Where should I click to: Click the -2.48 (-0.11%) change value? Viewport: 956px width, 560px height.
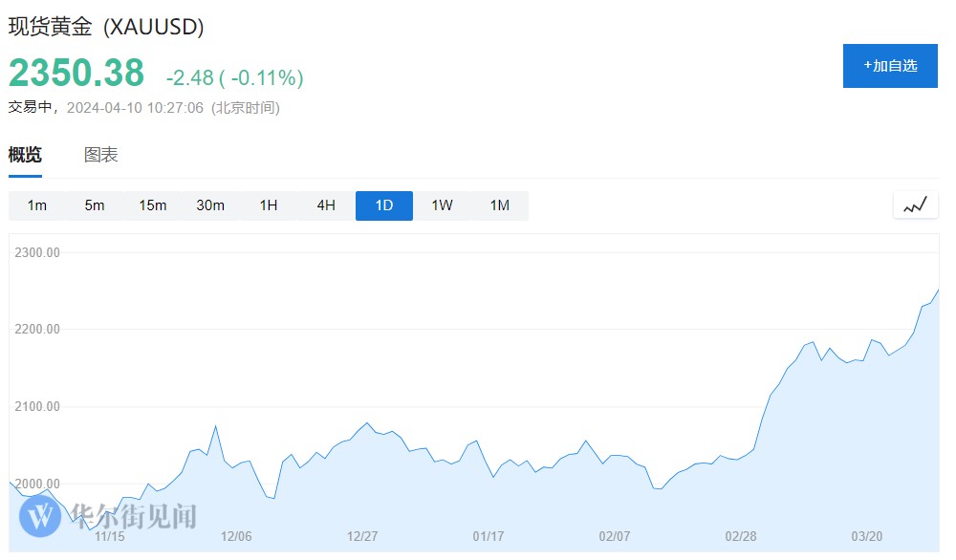point(234,77)
